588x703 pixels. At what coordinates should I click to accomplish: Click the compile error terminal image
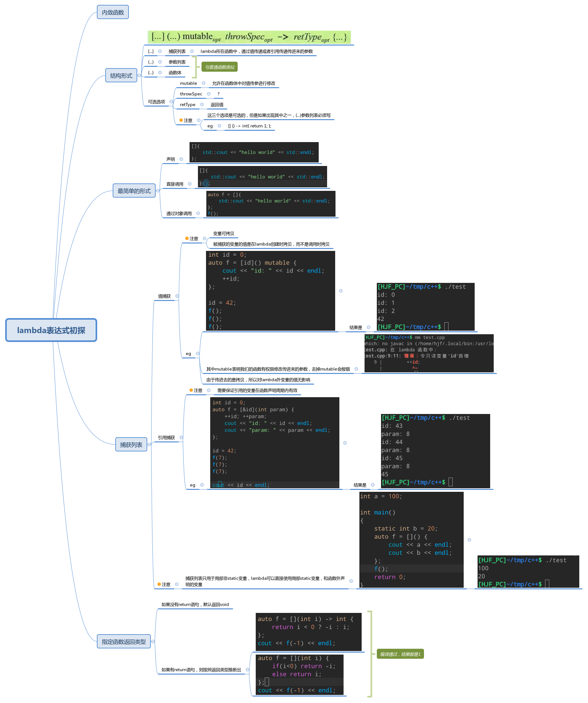click(x=429, y=353)
